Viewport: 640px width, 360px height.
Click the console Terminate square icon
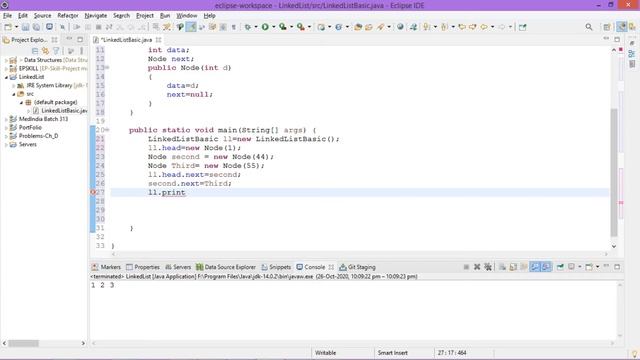point(466,267)
